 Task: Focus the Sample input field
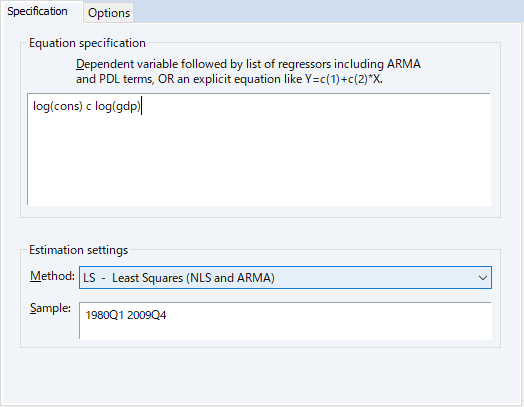285,321
